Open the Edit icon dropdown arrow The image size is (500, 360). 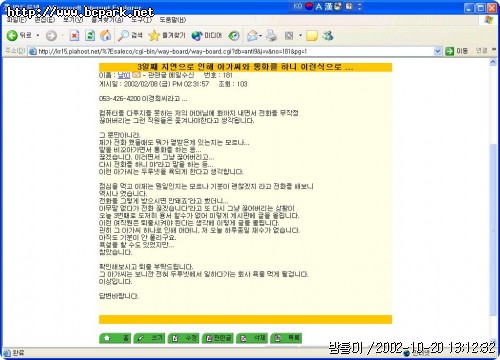[x=300, y=35]
